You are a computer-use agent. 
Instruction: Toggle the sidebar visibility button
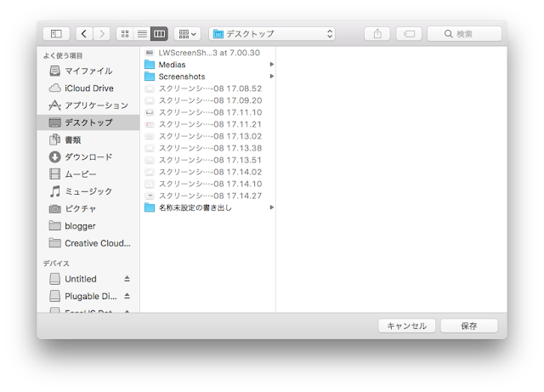tap(56, 34)
